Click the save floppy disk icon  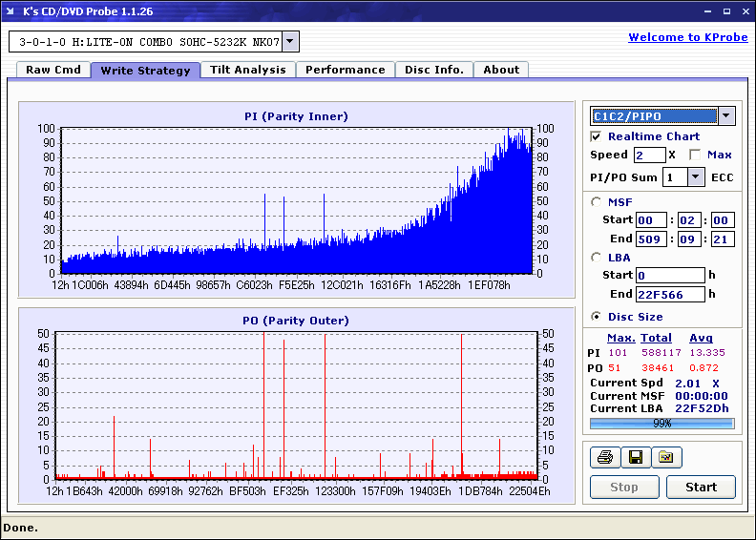point(635,458)
